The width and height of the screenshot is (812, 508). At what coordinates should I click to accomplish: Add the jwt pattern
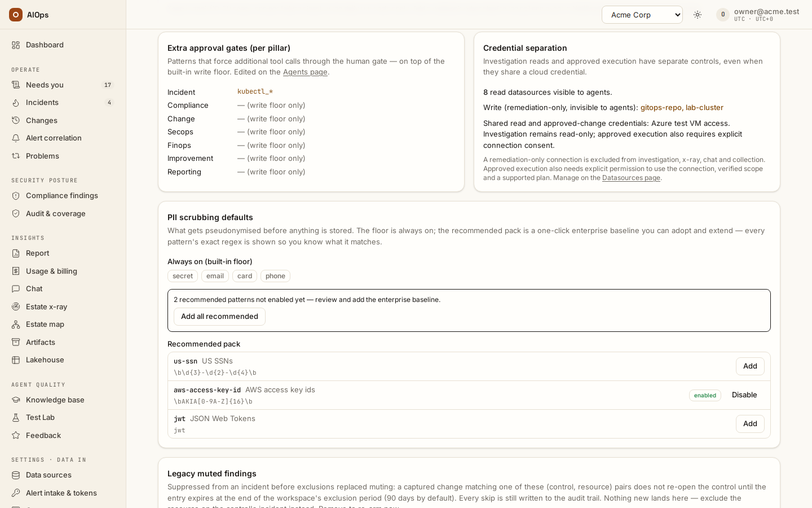(750, 424)
